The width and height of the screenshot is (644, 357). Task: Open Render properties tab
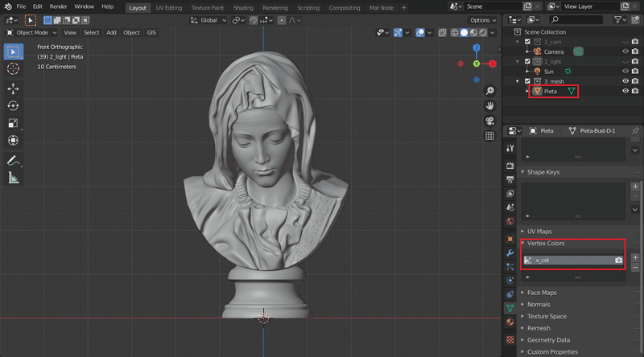(510, 166)
